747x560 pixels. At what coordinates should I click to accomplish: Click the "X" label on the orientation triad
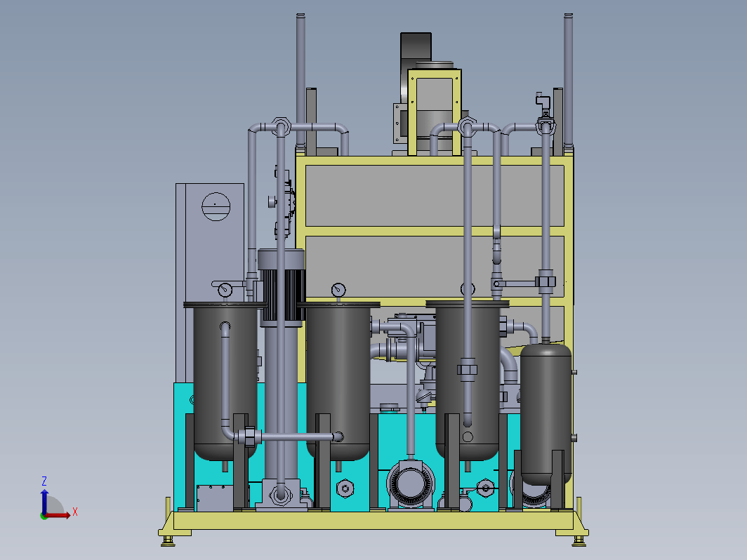pyautogui.click(x=75, y=512)
